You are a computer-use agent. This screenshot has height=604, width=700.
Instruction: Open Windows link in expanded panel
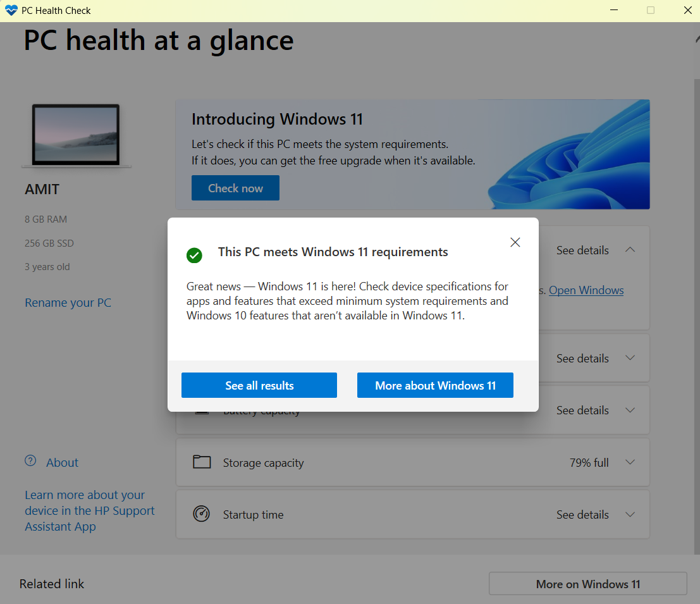tap(586, 290)
